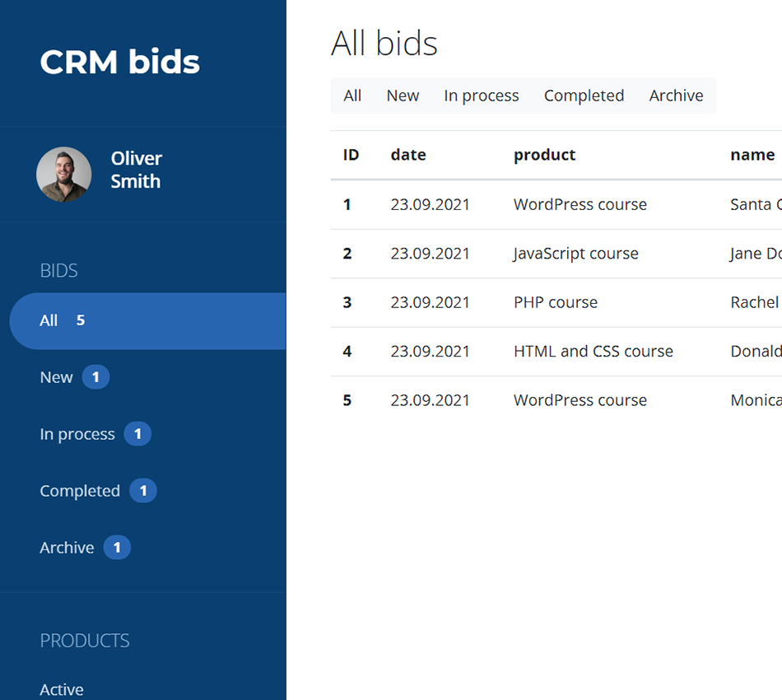The width and height of the screenshot is (782, 700).
Task: Sort bids by the date column header
Action: [407, 155]
